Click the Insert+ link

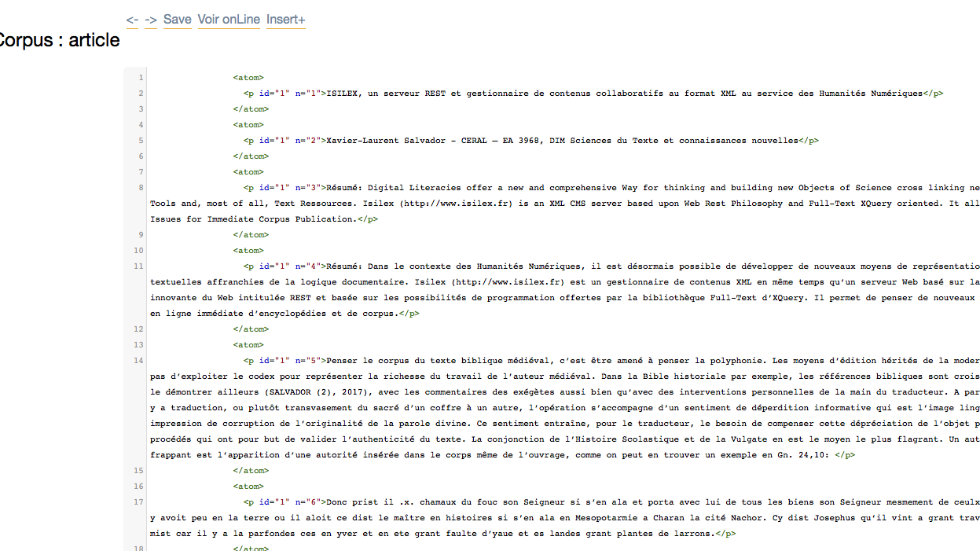coord(286,20)
